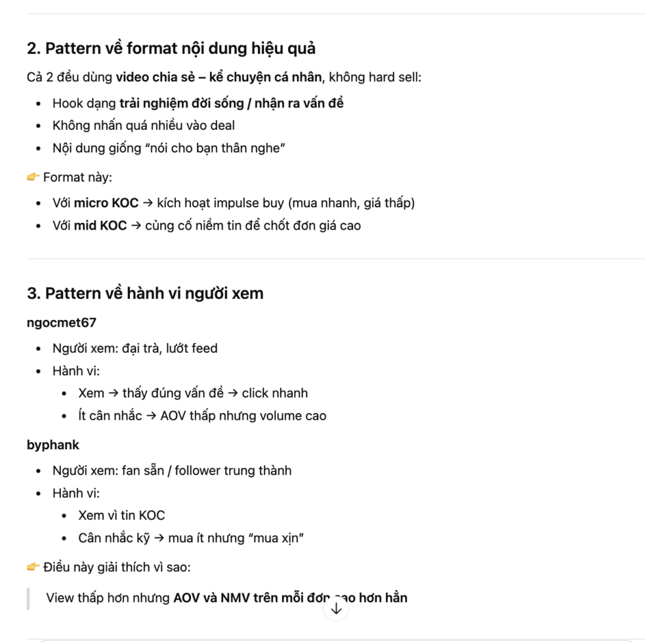Click the bullet "Người xem: đại trà, lướt feed"
The height and width of the screenshot is (642, 672).
click(x=135, y=348)
